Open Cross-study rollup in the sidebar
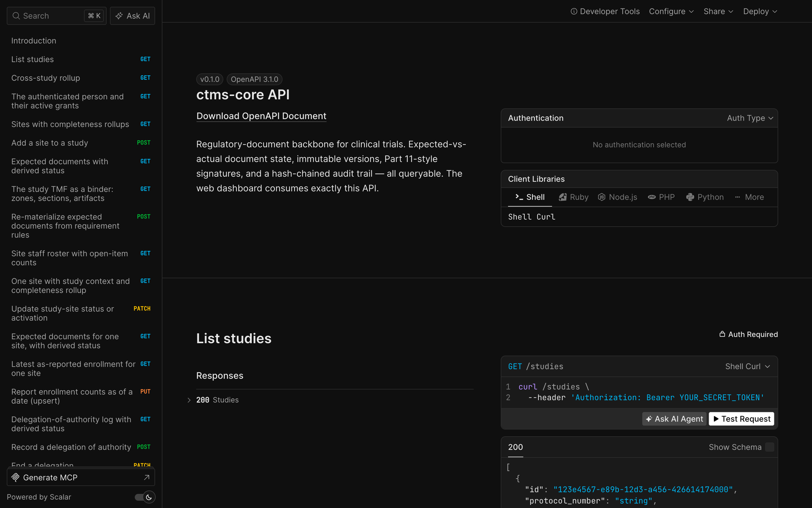Screen dimensions: 812x508 (81, 78)
